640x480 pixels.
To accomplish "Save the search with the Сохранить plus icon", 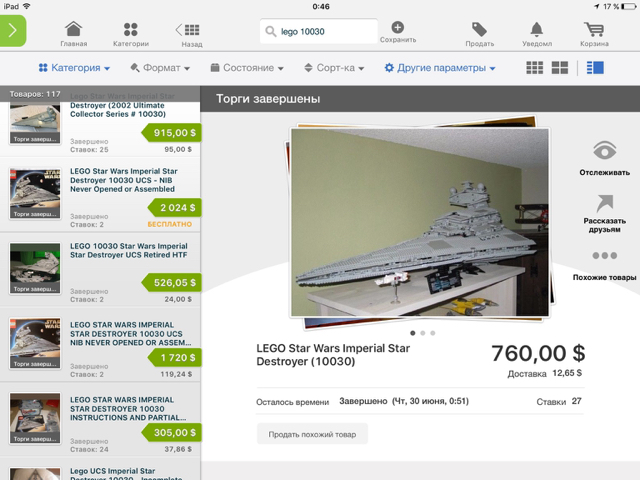I will (x=398, y=27).
